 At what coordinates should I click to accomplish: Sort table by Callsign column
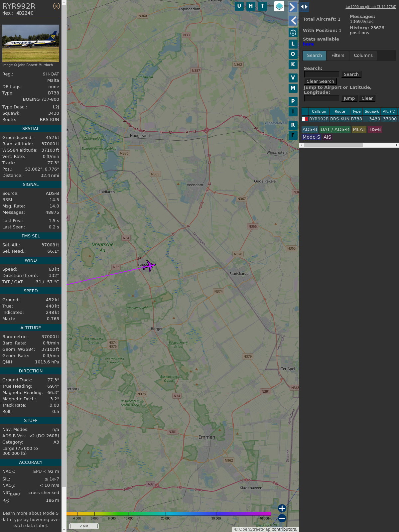[319, 112]
